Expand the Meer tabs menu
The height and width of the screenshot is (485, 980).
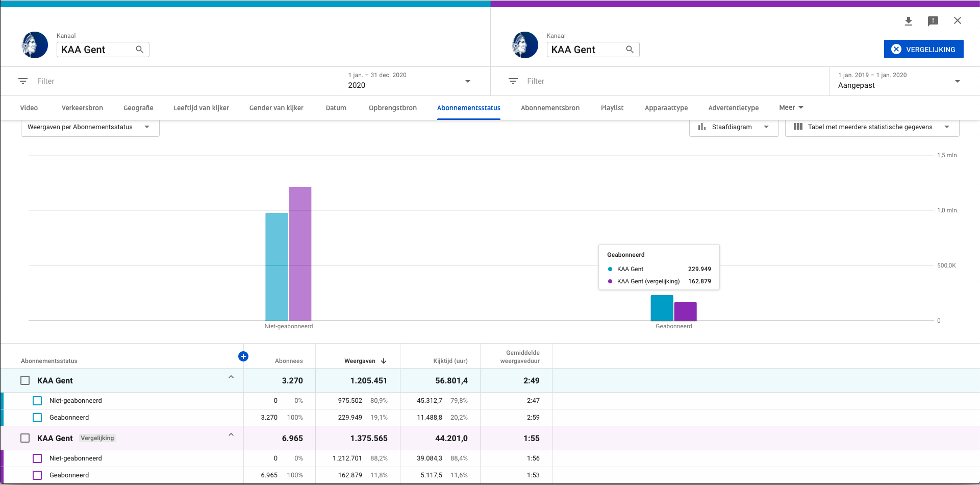pos(791,108)
